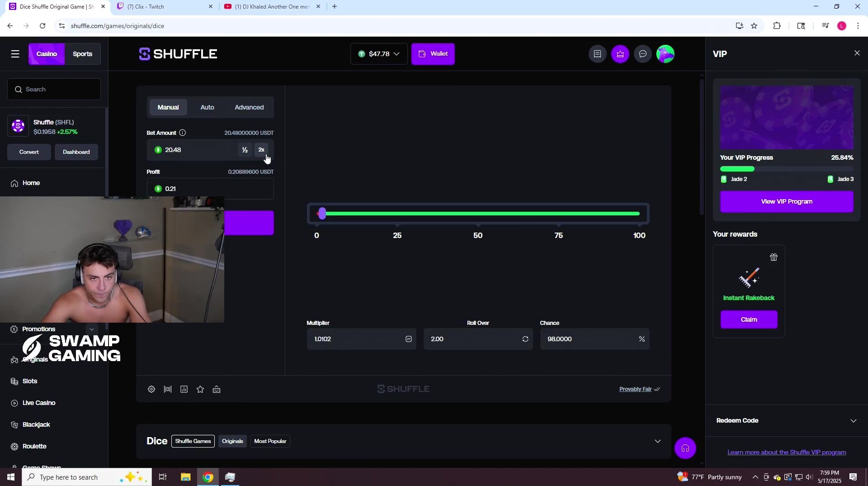The height and width of the screenshot is (486, 868).
Task: Click the rewards gift icon
Action: pos(774,257)
